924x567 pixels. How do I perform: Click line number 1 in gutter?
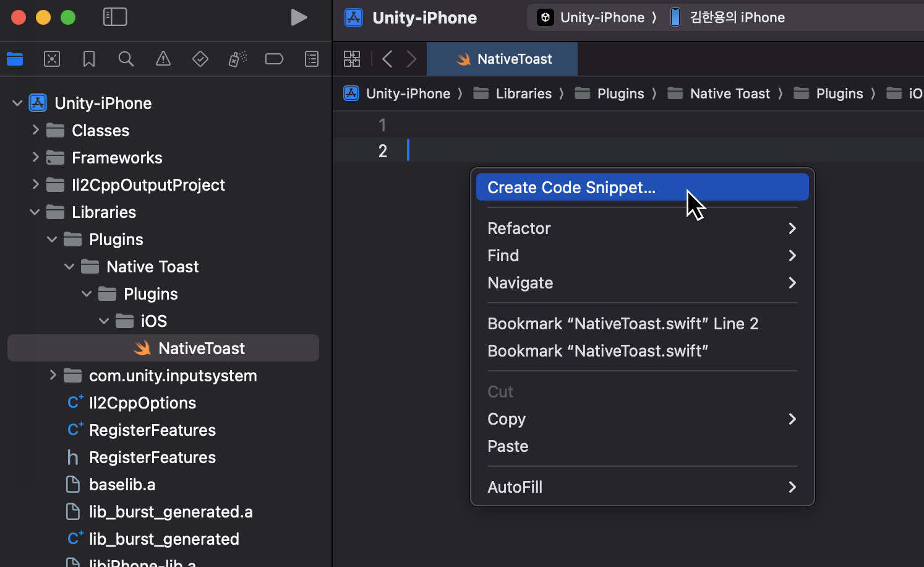point(382,125)
